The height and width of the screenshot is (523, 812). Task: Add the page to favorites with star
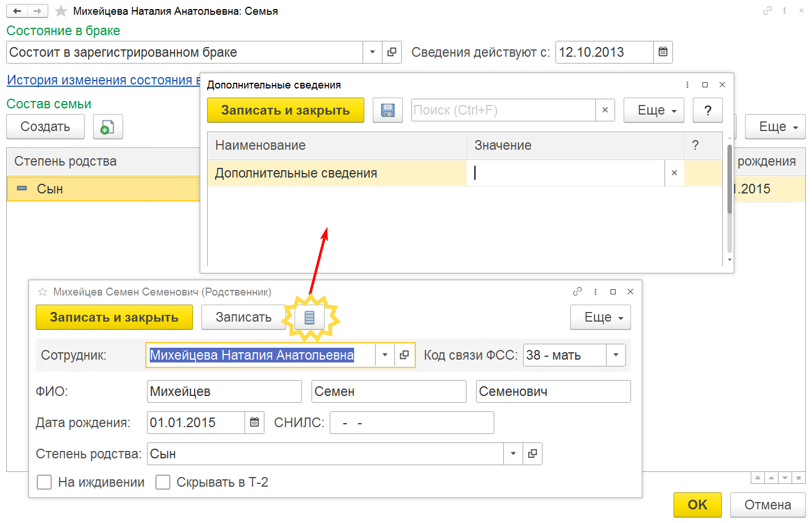point(61,11)
